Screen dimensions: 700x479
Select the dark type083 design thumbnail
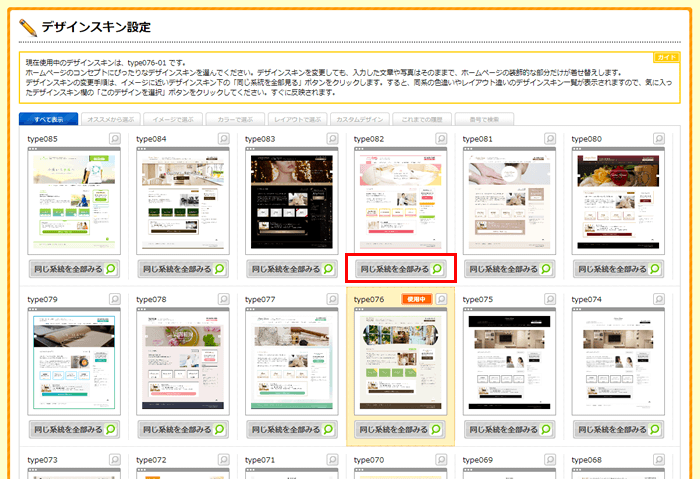pyautogui.click(x=292, y=201)
